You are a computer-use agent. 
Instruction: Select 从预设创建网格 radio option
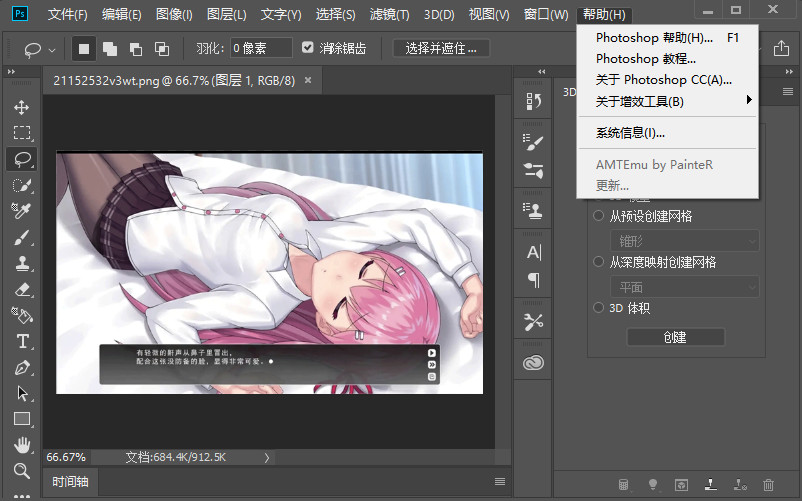click(598, 216)
